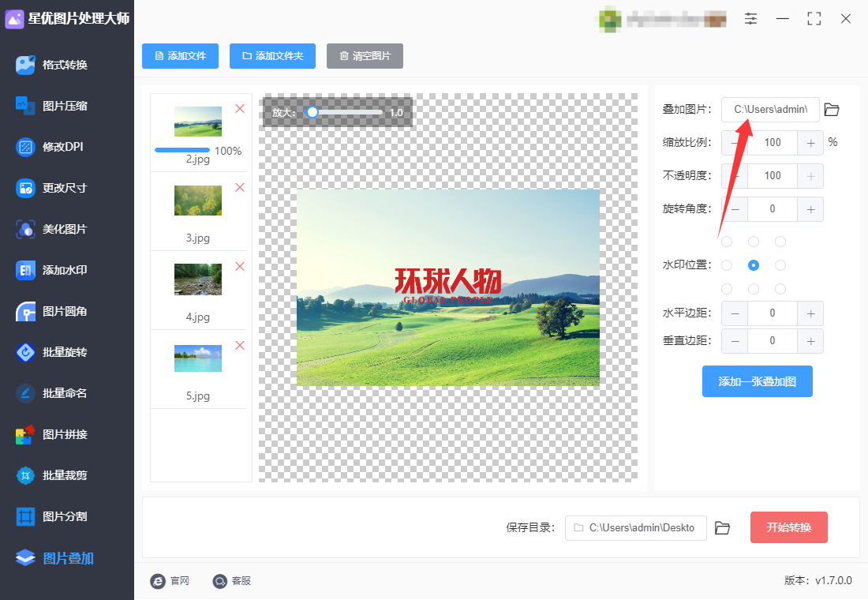The width and height of the screenshot is (868, 600).
Task: Set watermark position to top-center
Action: [754, 242]
